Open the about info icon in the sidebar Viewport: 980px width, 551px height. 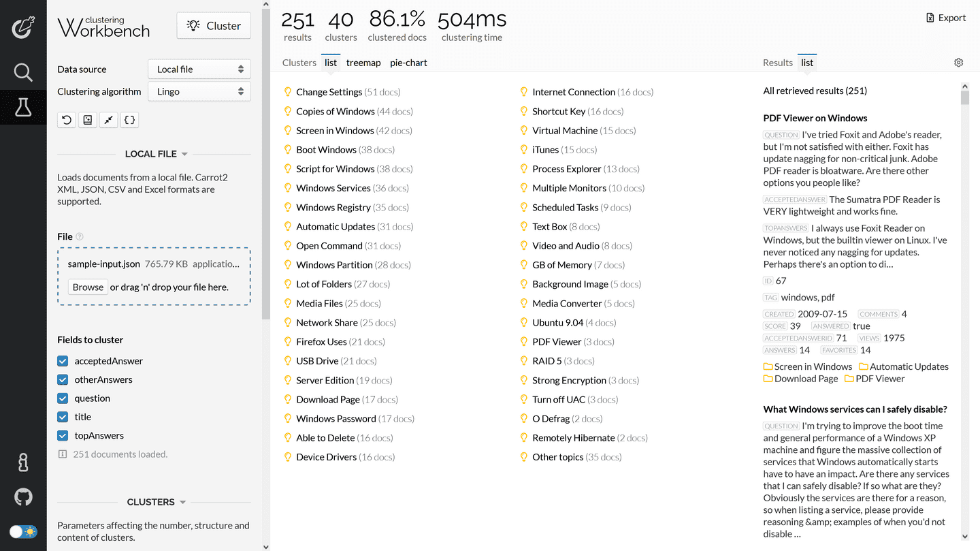tap(23, 462)
